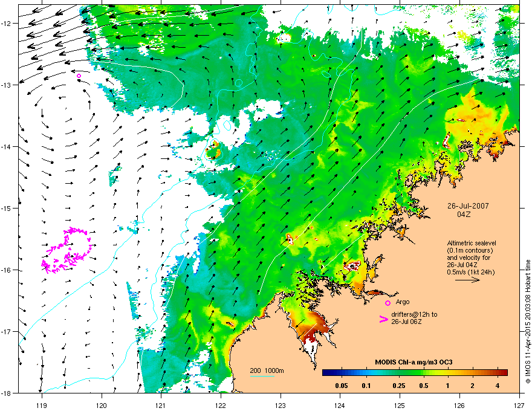This screenshot has height=411, width=532.
Task: Click the cyan 200 1000m legend line
Action: click(x=262, y=377)
